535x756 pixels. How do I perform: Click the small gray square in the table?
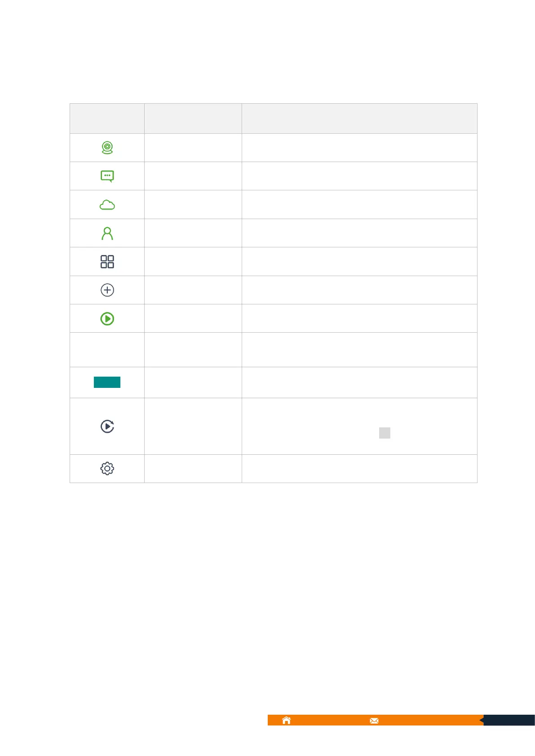click(x=385, y=433)
